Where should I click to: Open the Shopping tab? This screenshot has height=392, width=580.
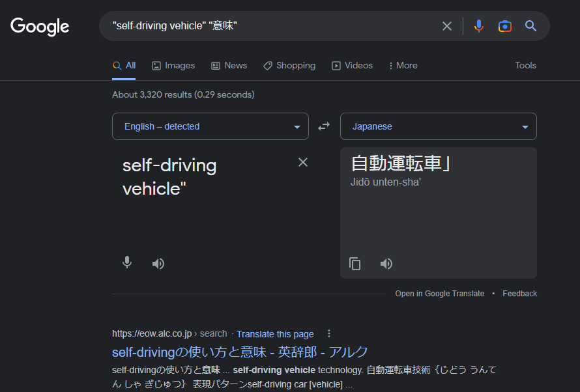[x=289, y=65]
